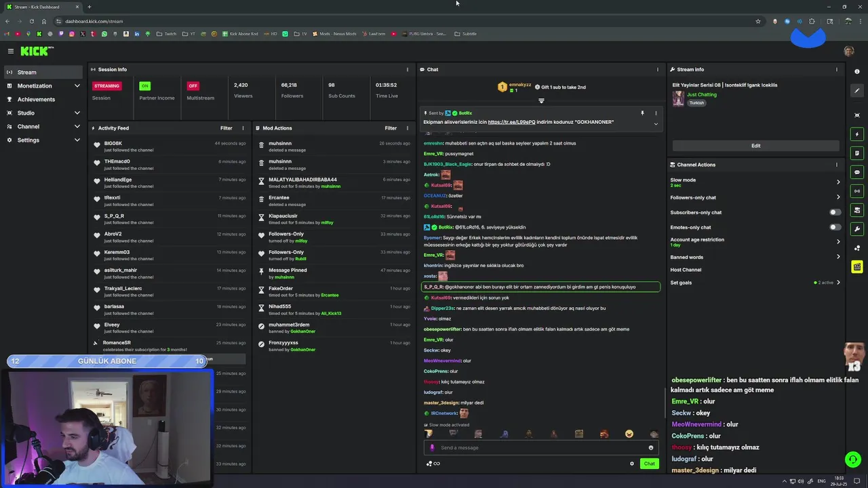Click the Turkish language tag
Screen dimensions: 868x488
(x=696, y=103)
